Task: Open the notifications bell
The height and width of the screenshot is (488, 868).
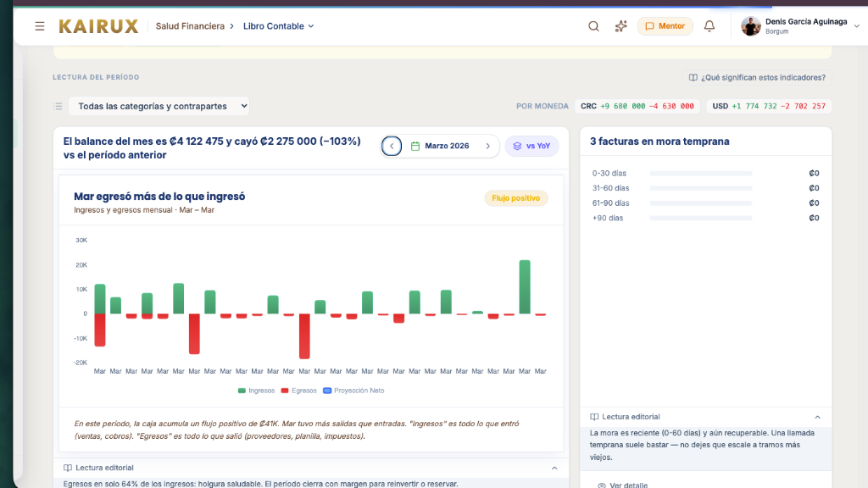Action: point(709,26)
